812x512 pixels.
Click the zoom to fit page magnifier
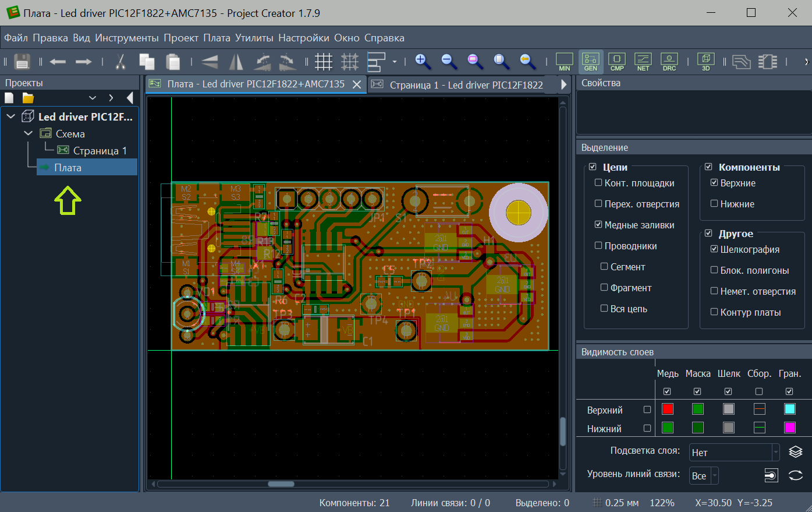tap(501, 61)
